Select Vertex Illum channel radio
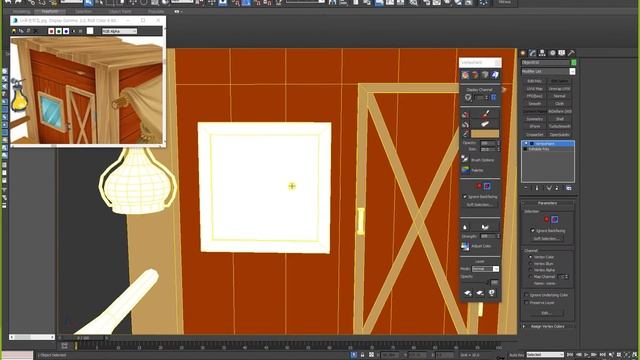Viewport: 640px width, 360px height. pyautogui.click(x=531, y=264)
